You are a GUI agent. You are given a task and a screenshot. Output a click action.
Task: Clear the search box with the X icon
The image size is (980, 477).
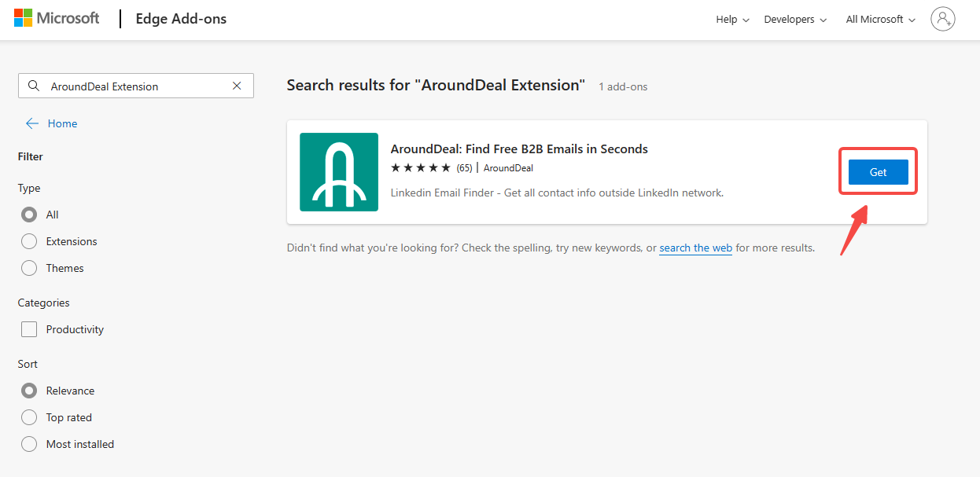click(x=237, y=86)
